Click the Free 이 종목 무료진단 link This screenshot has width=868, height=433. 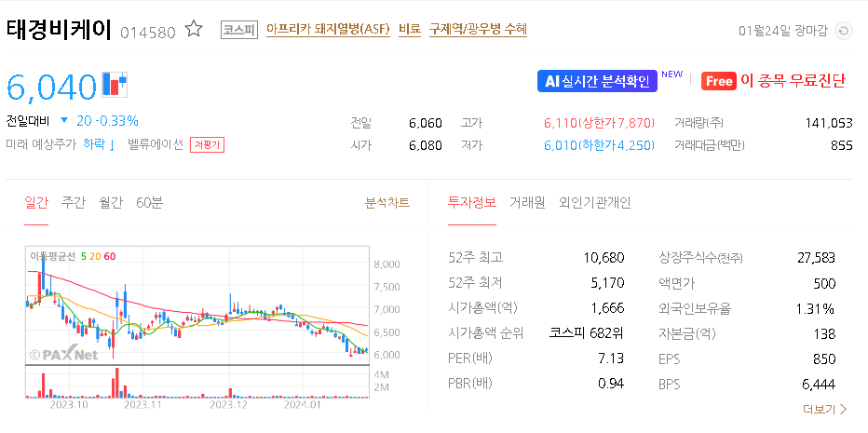click(773, 81)
